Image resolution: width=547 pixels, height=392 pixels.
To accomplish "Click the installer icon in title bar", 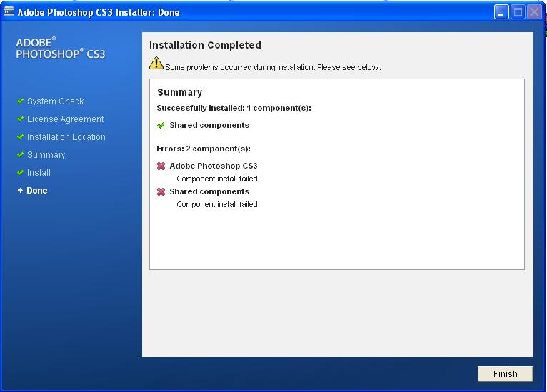I will point(9,12).
